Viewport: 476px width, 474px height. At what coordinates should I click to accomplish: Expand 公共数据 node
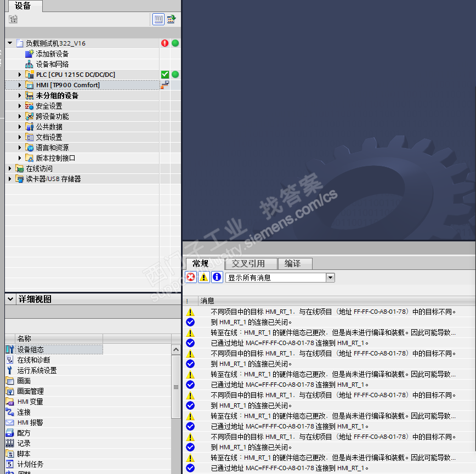point(20,127)
